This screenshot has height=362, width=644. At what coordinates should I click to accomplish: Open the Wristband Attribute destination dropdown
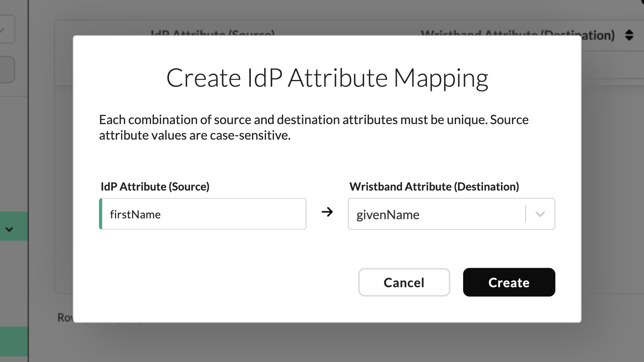tap(451, 214)
